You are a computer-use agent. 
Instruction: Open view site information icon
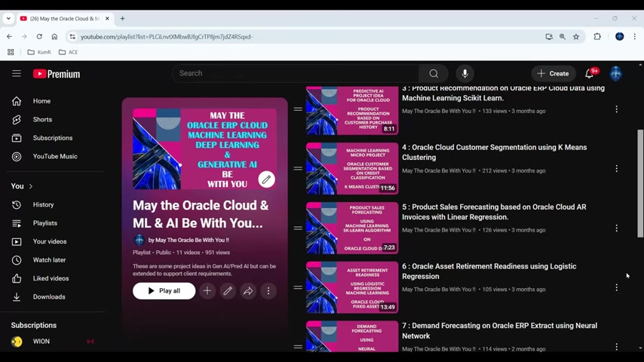click(72, 36)
